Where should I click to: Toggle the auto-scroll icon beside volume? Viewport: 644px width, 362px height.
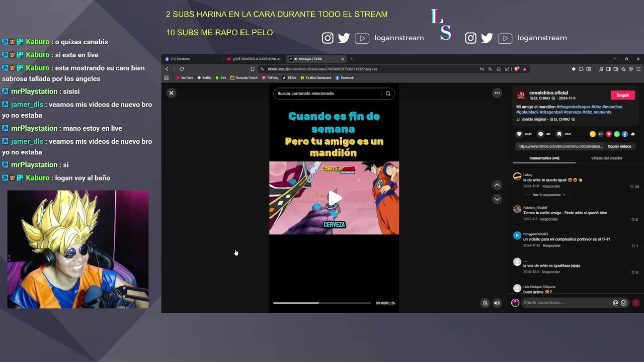pos(485,303)
